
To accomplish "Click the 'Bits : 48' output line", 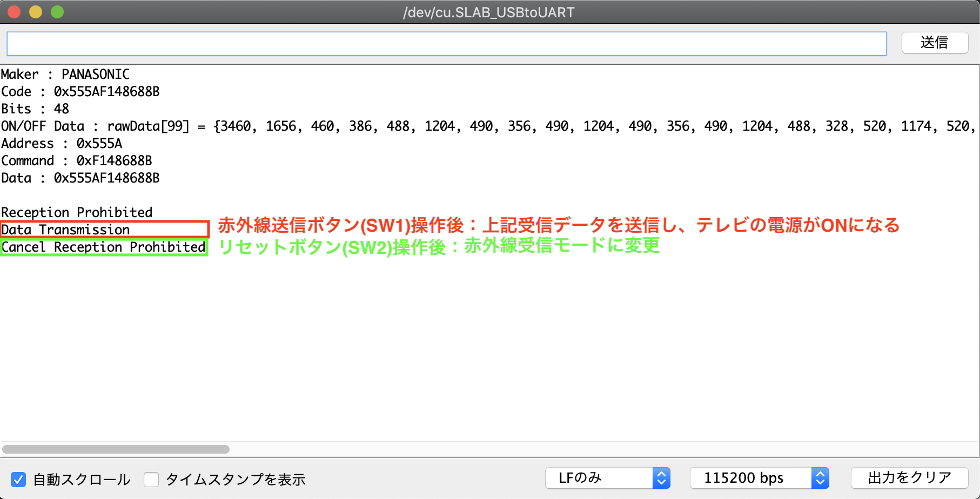I will [35, 109].
